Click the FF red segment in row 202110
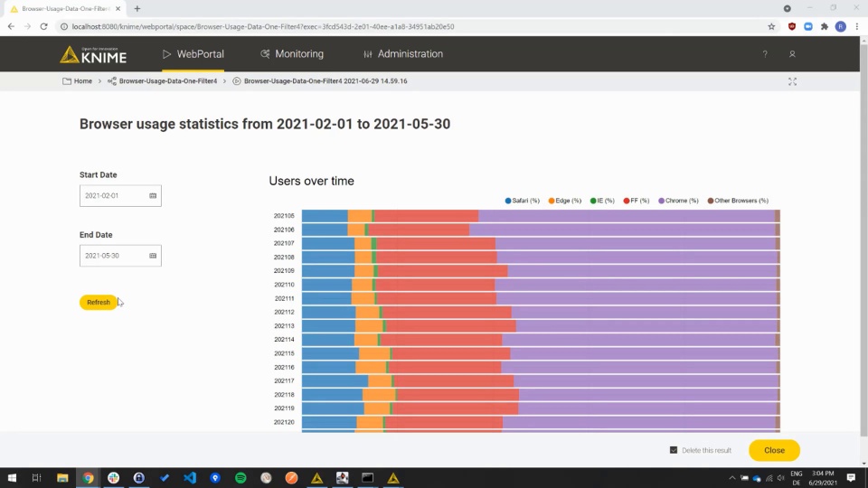Image resolution: width=868 pixels, height=488 pixels. coord(435,285)
